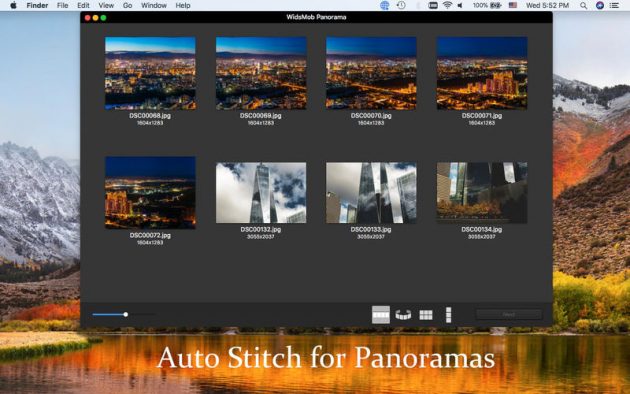
Task: Open Spotlight search in menu bar
Action: [x=583, y=6]
